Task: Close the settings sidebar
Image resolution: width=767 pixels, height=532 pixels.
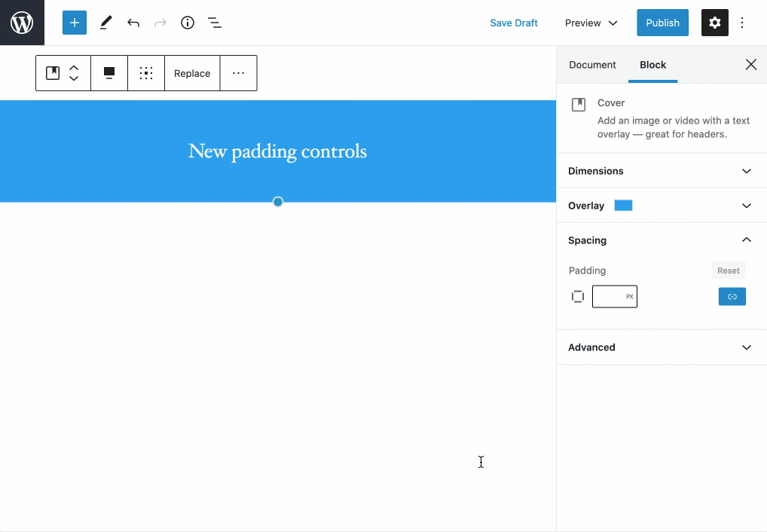Action: (x=751, y=65)
